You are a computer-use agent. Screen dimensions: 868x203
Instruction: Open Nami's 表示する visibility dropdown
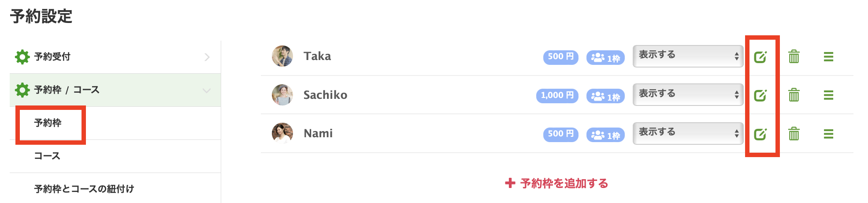point(688,133)
